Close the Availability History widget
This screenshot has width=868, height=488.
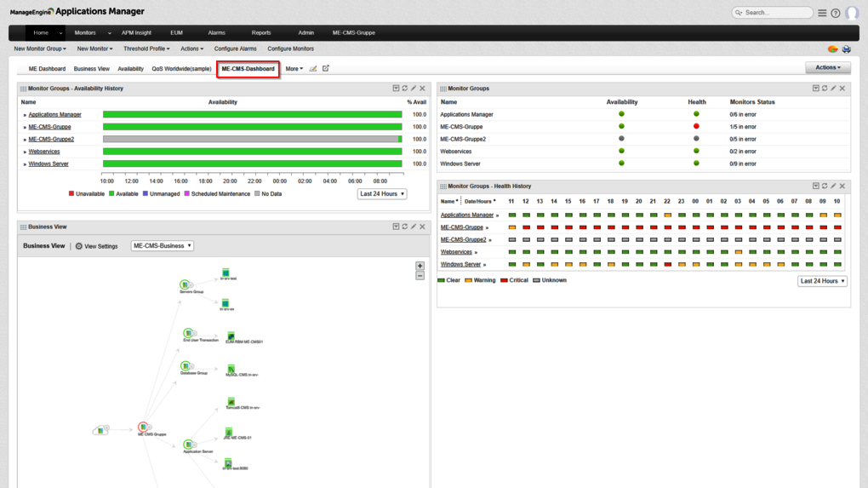(422, 88)
